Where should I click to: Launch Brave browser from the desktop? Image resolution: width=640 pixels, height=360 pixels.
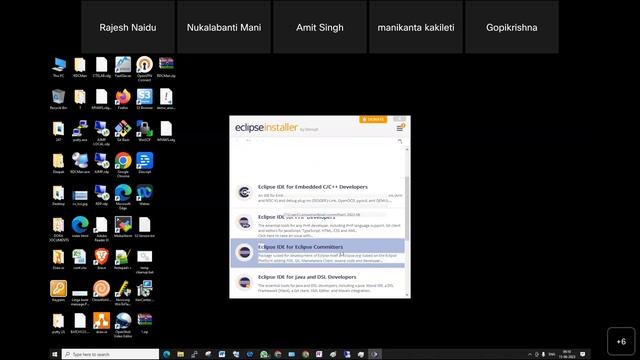pyautogui.click(x=102, y=259)
